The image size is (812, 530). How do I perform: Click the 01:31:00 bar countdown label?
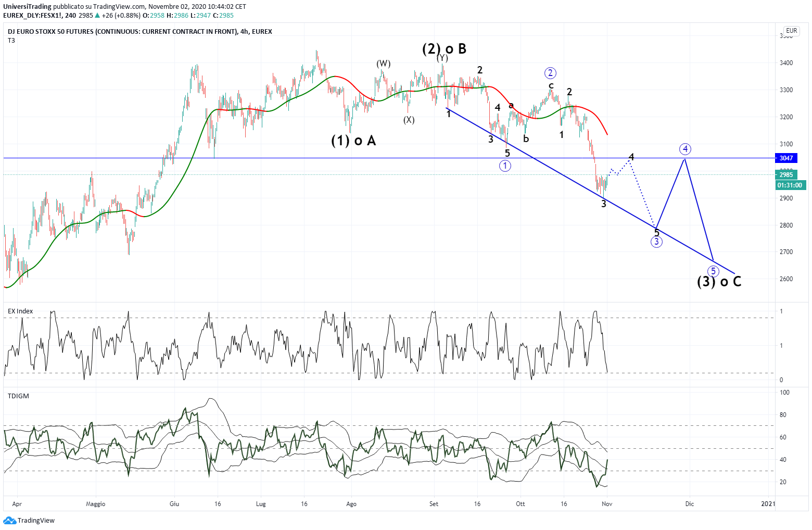click(790, 185)
